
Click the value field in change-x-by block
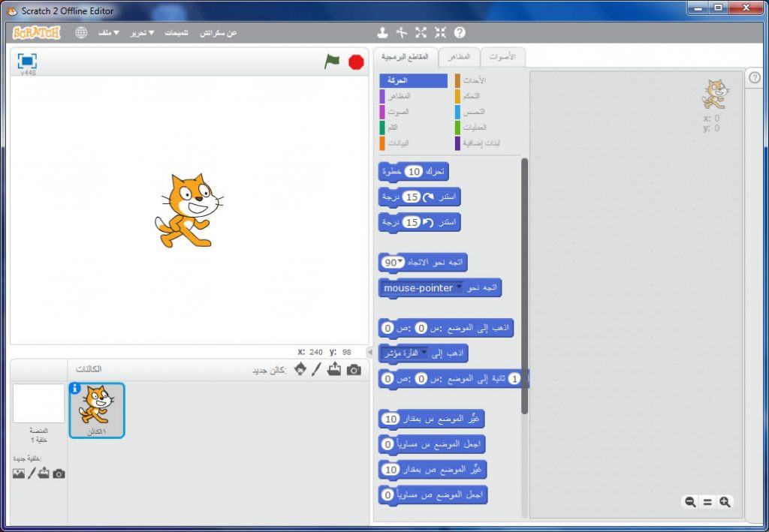pos(391,419)
